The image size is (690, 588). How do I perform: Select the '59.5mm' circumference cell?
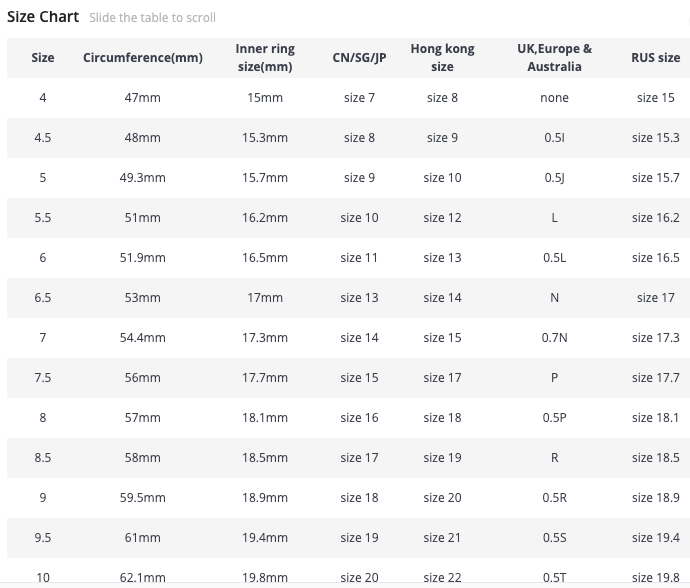click(x=143, y=498)
